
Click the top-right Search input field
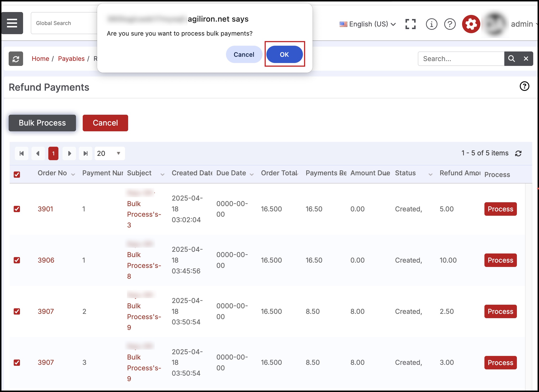point(460,59)
